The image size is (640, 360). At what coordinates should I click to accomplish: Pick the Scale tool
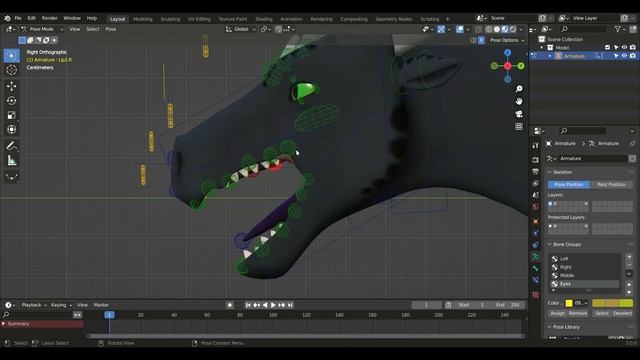pos(11,115)
